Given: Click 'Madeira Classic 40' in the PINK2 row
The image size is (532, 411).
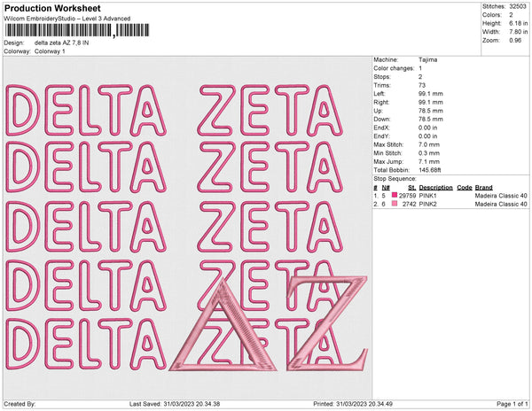Looking at the screenshot, I should pos(501,204).
